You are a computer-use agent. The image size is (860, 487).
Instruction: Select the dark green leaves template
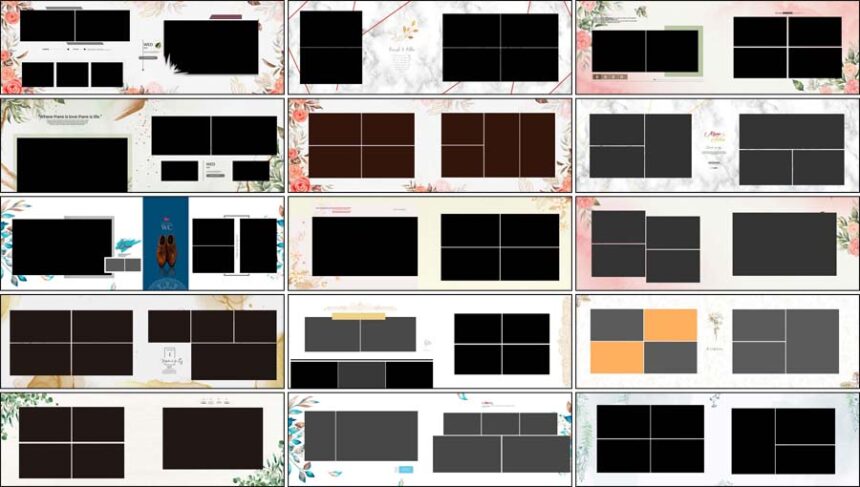(143, 439)
